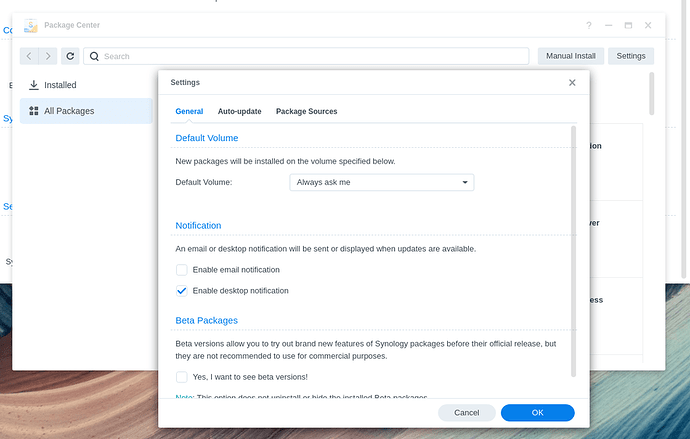Click the Manual Install button

point(571,57)
